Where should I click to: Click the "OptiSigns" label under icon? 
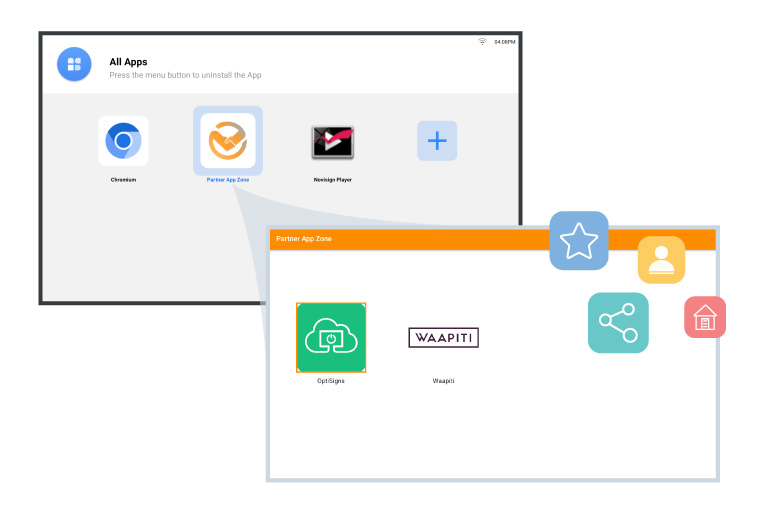point(331,381)
